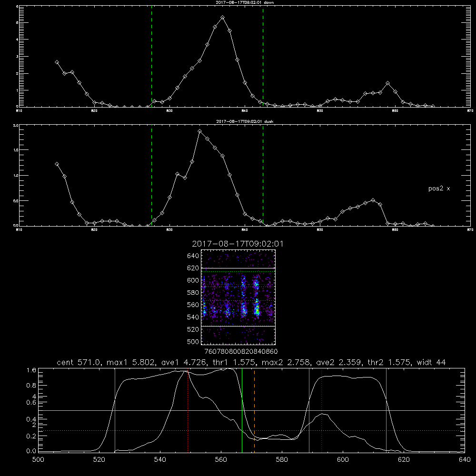Click the upper solid white line in heatmap
Viewport: 476px width, 476px height.
pyautogui.click(x=238, y=268)
